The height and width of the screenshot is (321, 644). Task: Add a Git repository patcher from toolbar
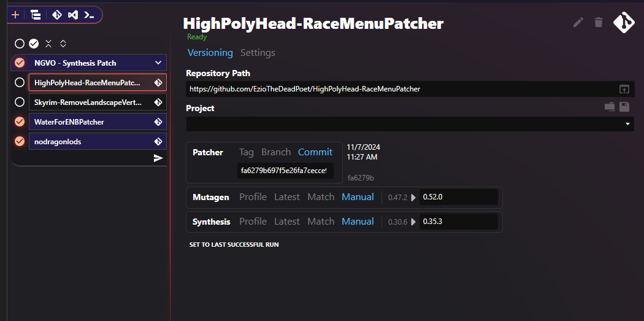[56, 15]
